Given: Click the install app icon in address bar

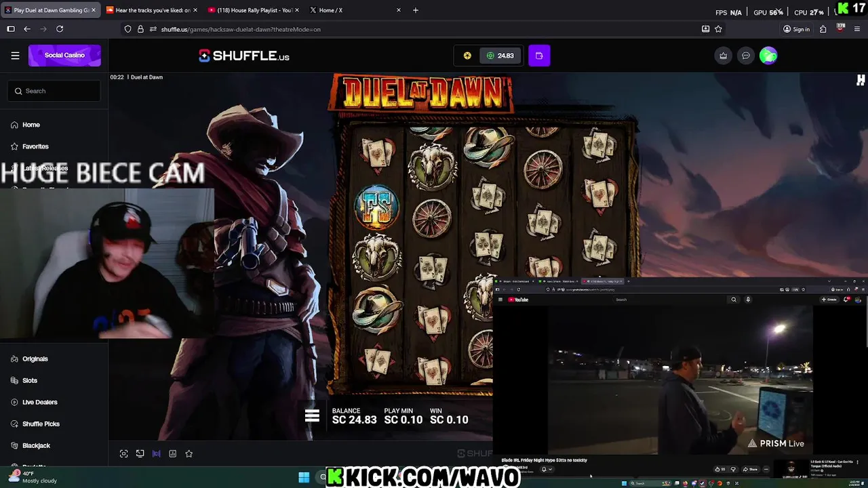Looking at the screenshot, I should (x=705, y=29).
